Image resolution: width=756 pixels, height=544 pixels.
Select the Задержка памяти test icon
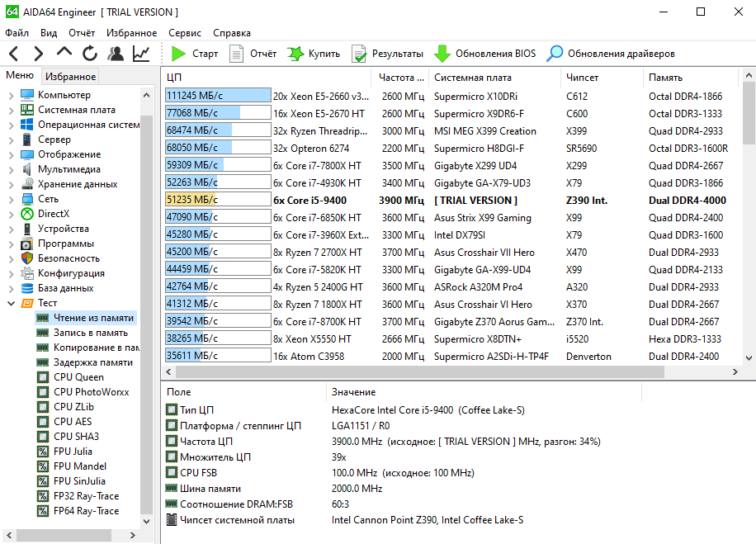pyautogui.click(x=43, y=362)
